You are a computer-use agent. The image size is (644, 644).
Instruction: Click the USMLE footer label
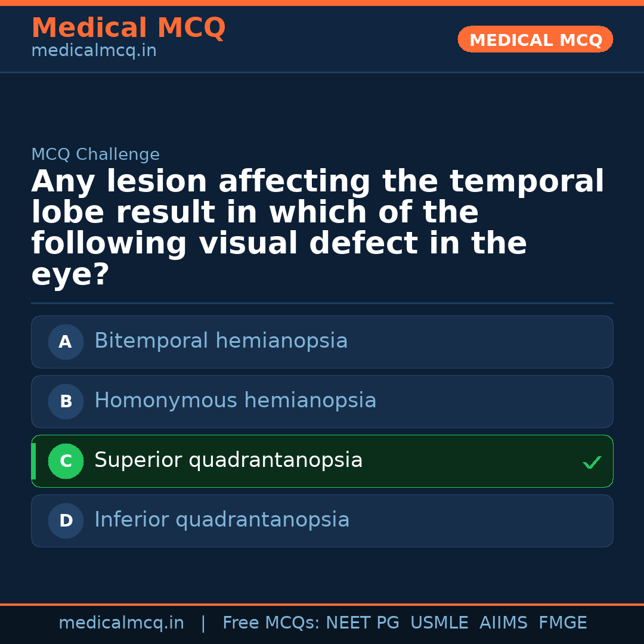click(x=439, y=622)
